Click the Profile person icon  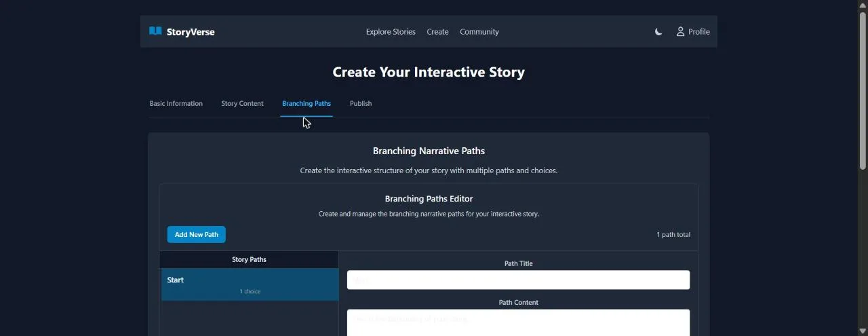680,32
